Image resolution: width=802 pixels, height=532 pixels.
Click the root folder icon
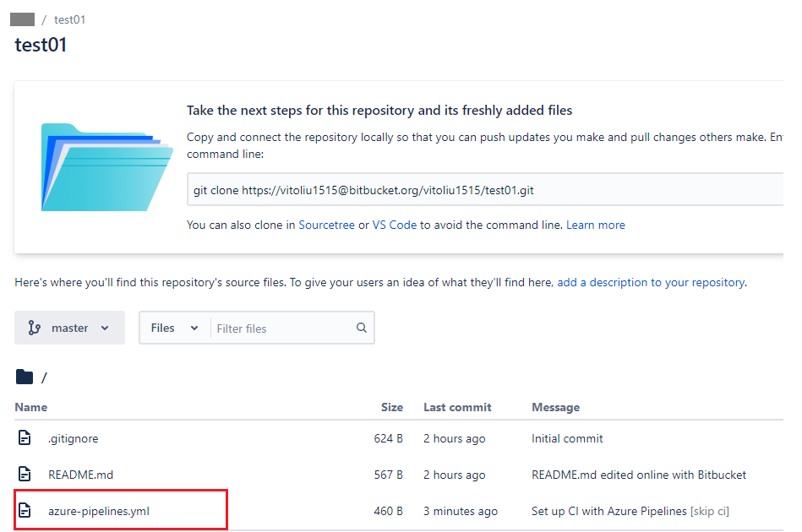point(25,377)
